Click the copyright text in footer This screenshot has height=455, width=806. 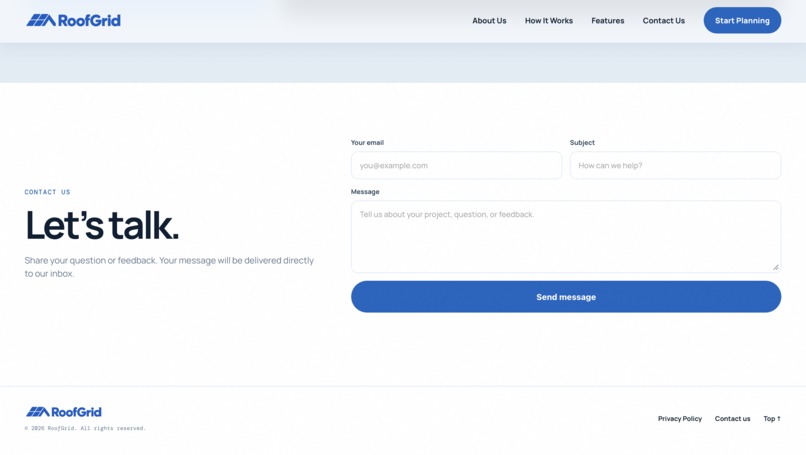click(x=85, y=428)
